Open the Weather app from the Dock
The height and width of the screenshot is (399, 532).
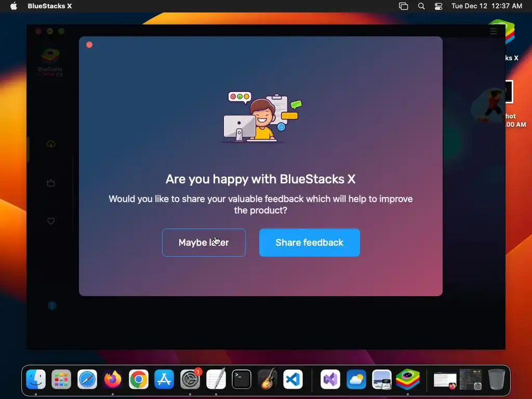click(x=356, y=379)
